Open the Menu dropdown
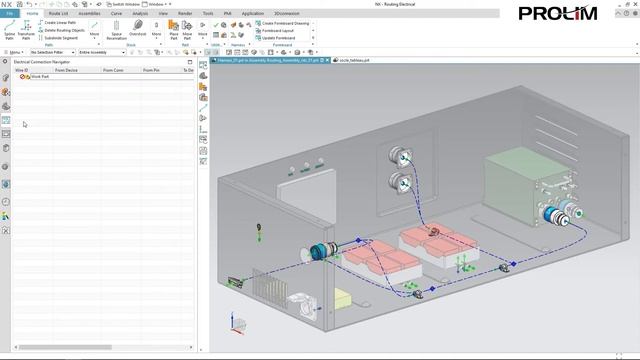The height and width of the screenshot is (360, 640). pyautogui.click(x=13, y=52)
